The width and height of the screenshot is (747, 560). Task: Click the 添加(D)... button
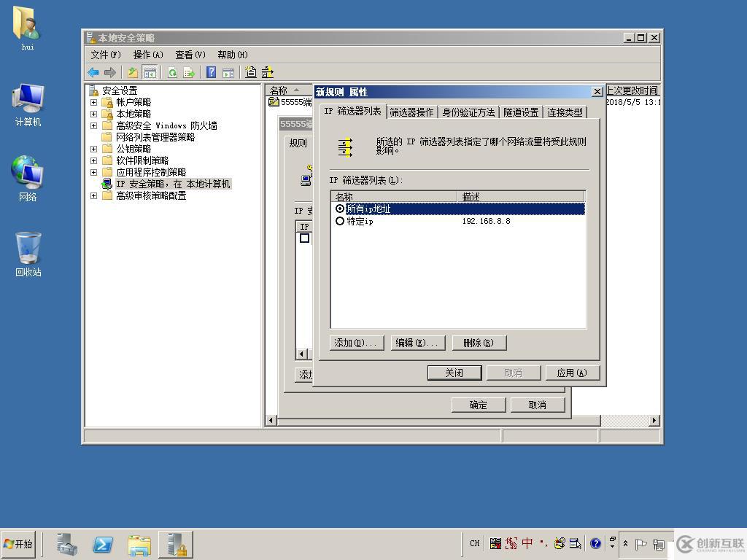[x=357, y=343]
